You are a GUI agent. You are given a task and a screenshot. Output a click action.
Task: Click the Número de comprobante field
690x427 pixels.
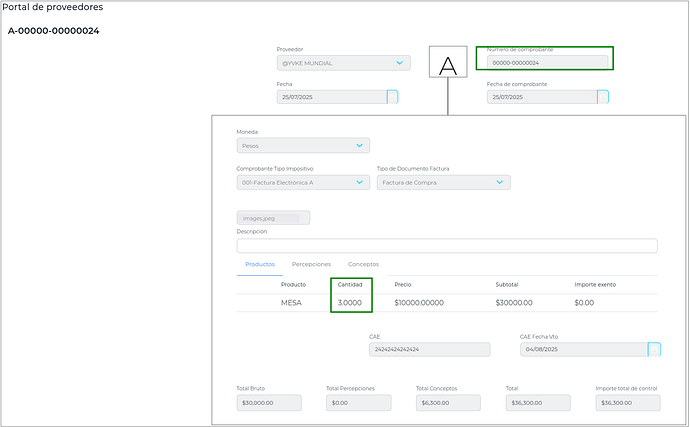[x=547, y=62]
